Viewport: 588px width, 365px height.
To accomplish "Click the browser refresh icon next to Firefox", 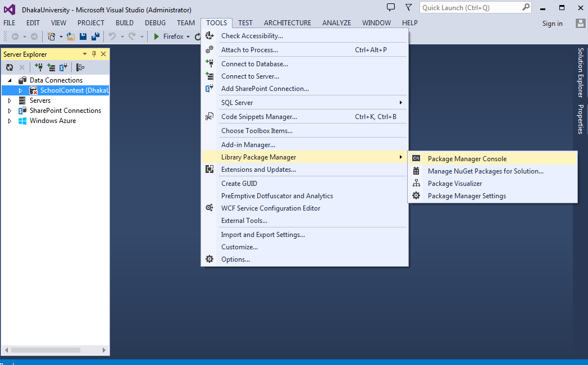I will coord(198,36).
